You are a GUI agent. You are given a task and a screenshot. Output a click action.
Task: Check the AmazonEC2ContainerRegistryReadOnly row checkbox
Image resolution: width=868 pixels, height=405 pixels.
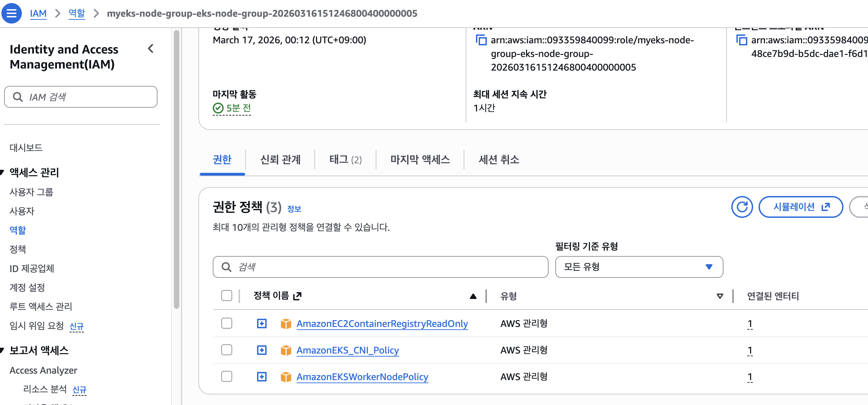point(227,323)
